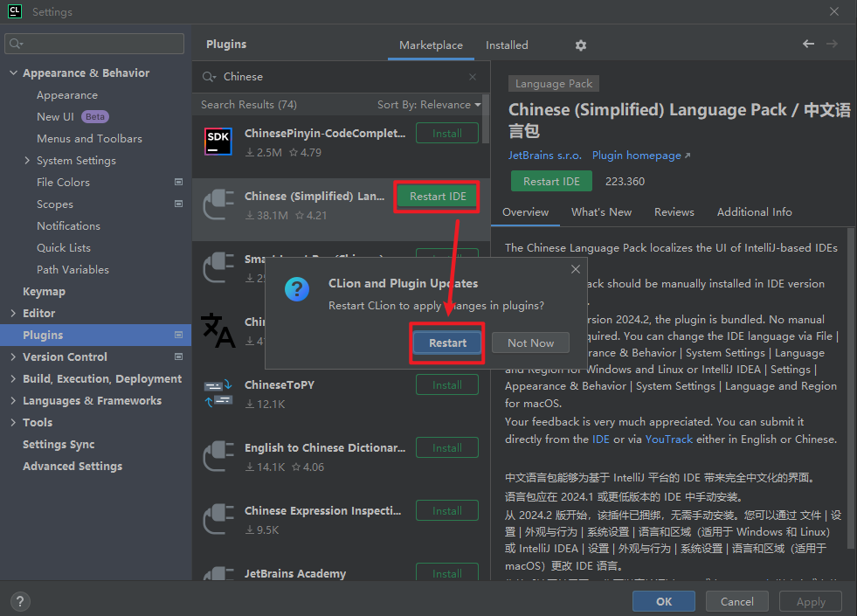This screenshot has width=857, height=616.
Task: Install the ChineseToPY plugin
Action: (447, 384)
